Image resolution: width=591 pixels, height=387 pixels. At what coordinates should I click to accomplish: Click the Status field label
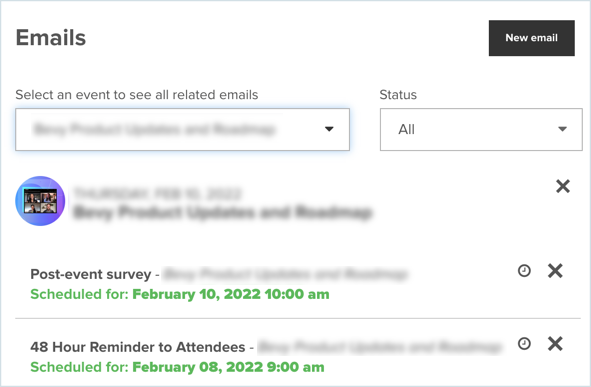click(398, 95)
